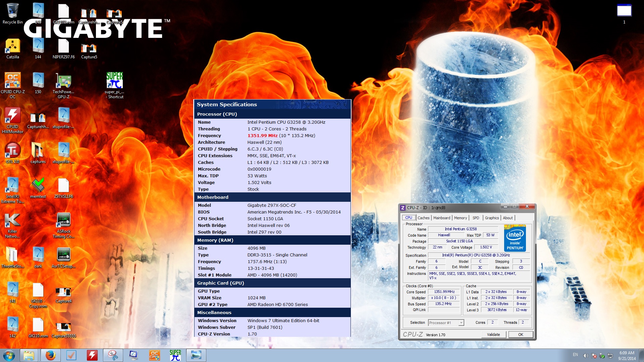The height and width of the screenshot is (362, 644).
Task: Open Windows Explorer from the taskbar
Action: tap(29, 355)
